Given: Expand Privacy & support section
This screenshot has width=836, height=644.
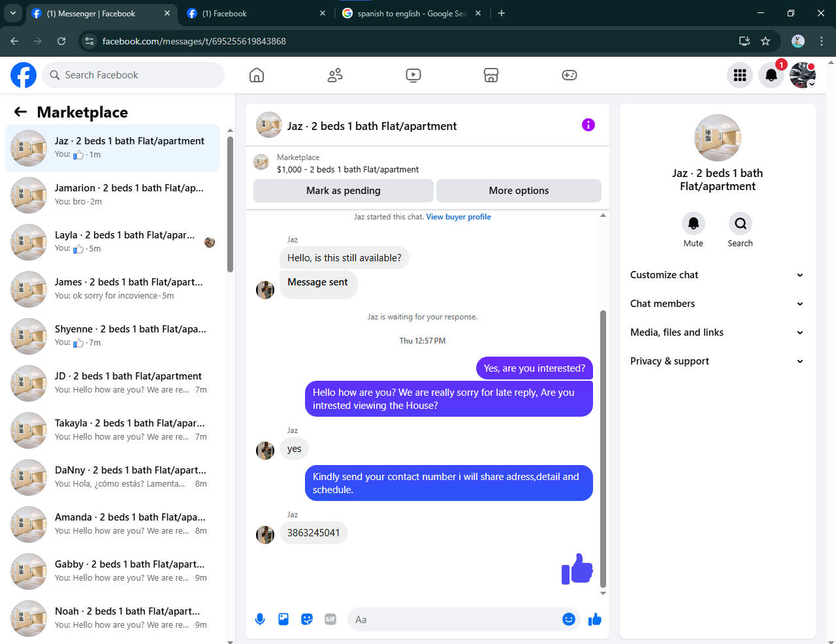Looking at the screenshot, I should (717, 361).
